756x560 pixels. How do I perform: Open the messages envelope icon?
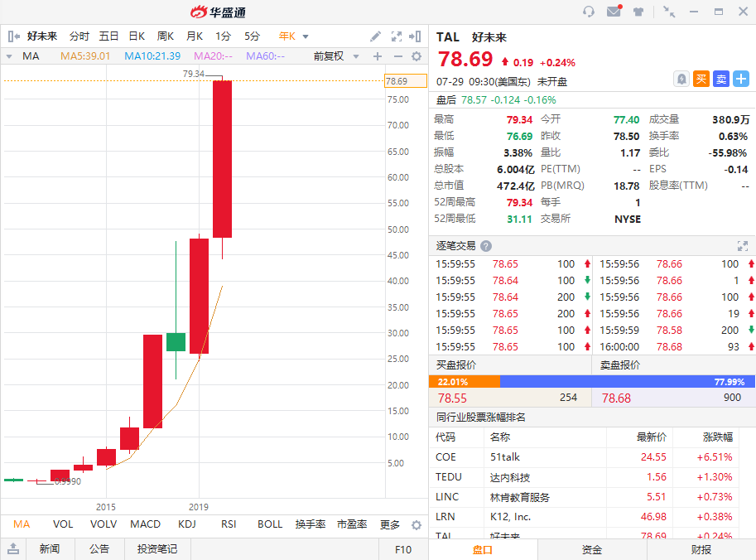pos(614,11)
